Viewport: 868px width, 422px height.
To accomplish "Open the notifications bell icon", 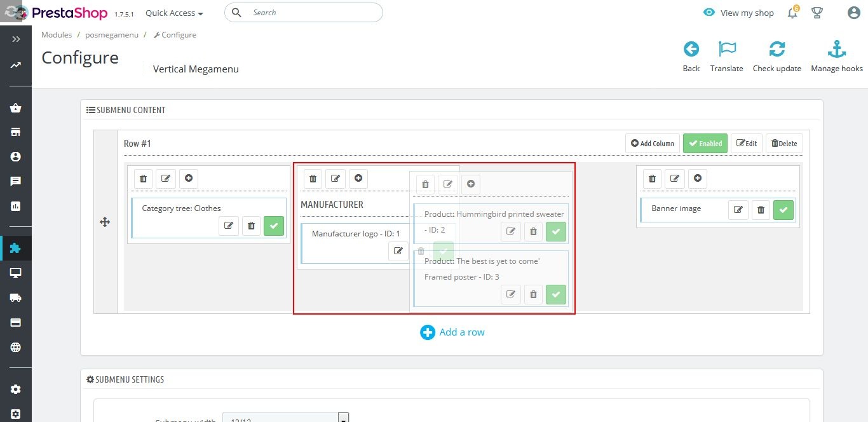I will [x=792, y=13].
